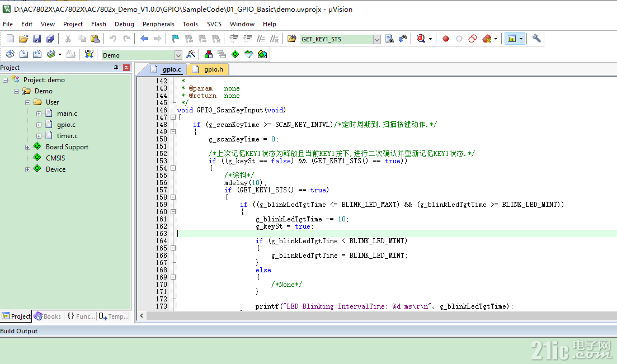Screen dimensions: 617x364
Task: Open Manage Run-Time Environment
Action: click(236, 54)
